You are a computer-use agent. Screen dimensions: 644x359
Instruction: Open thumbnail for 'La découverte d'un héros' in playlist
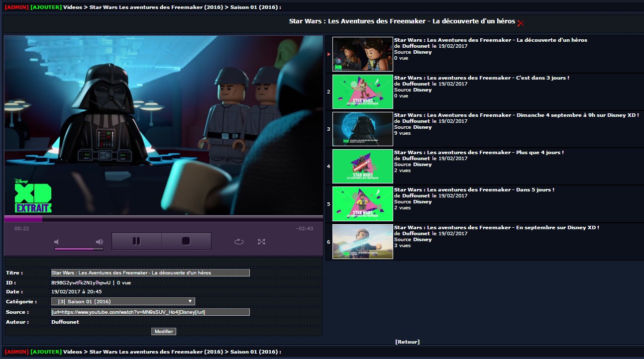(x=363, y=54)
